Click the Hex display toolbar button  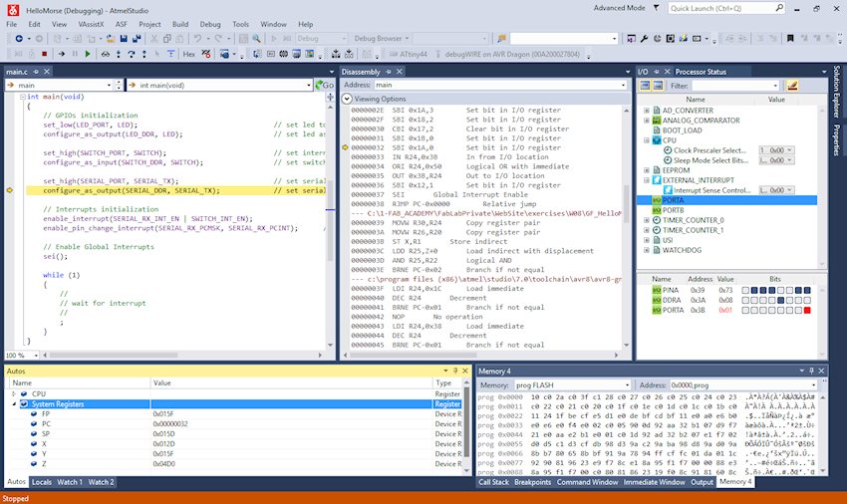coord(189,54)
